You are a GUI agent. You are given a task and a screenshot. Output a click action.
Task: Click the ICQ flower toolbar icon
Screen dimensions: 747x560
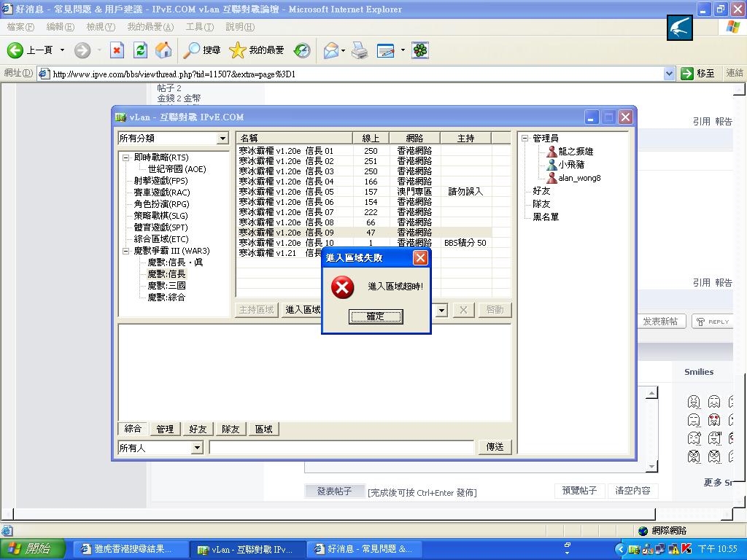[x=420, y=50]
